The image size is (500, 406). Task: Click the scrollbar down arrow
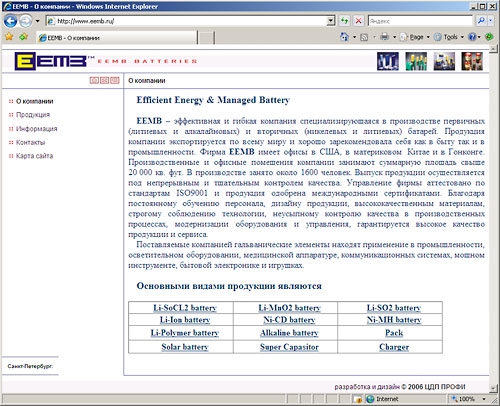(494, 388)
